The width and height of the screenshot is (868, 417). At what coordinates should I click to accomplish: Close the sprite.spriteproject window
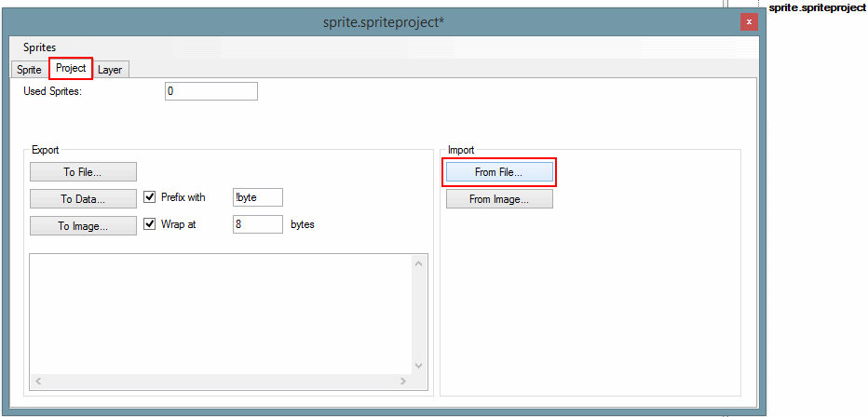(x=749, y=22)
